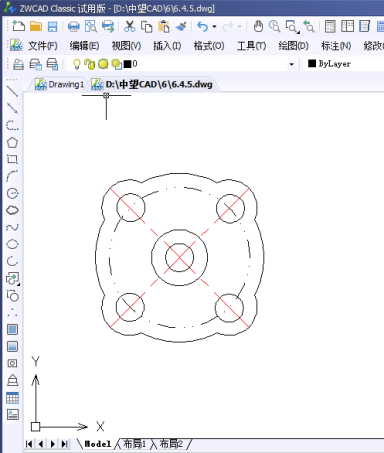This screenshot has width=384, height=453.
Task: Switch to the Model tab
Action: pos(98,444)
